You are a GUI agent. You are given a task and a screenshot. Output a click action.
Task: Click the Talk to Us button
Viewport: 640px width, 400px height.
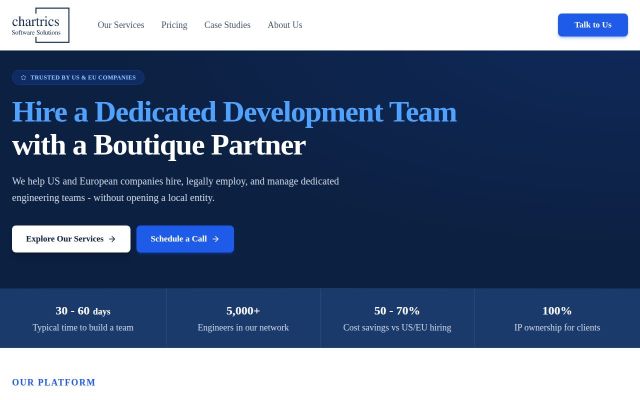(593, 25)
